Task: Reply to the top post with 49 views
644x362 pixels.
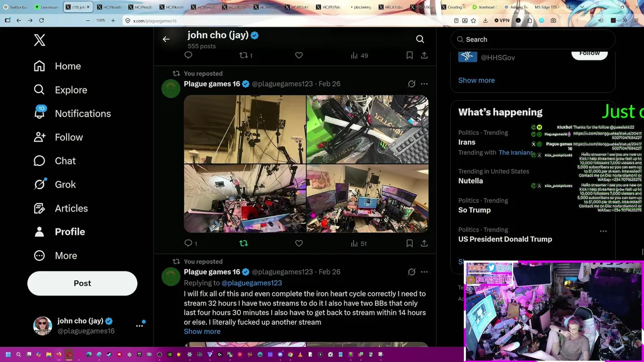Action: click(189, 55)
